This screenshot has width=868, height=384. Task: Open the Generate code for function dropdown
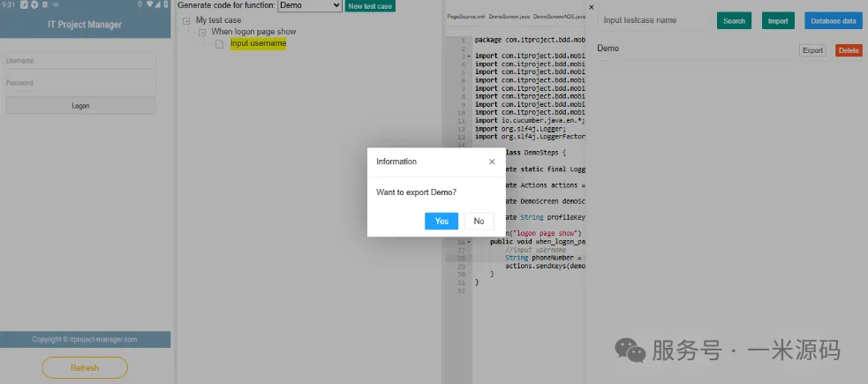[x=309, y=5]
